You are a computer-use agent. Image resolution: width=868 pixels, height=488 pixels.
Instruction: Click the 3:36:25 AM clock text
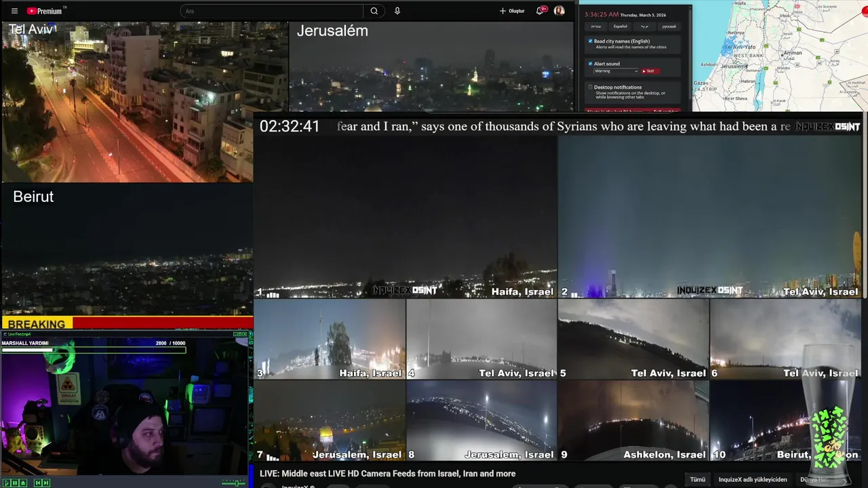click(601, 14)
